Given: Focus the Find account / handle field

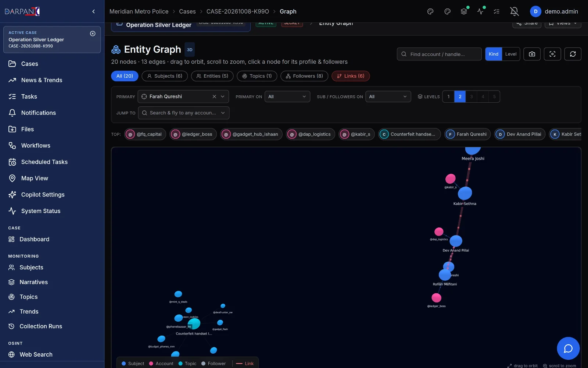Looking at the screenshot, I should pos(439,54).
